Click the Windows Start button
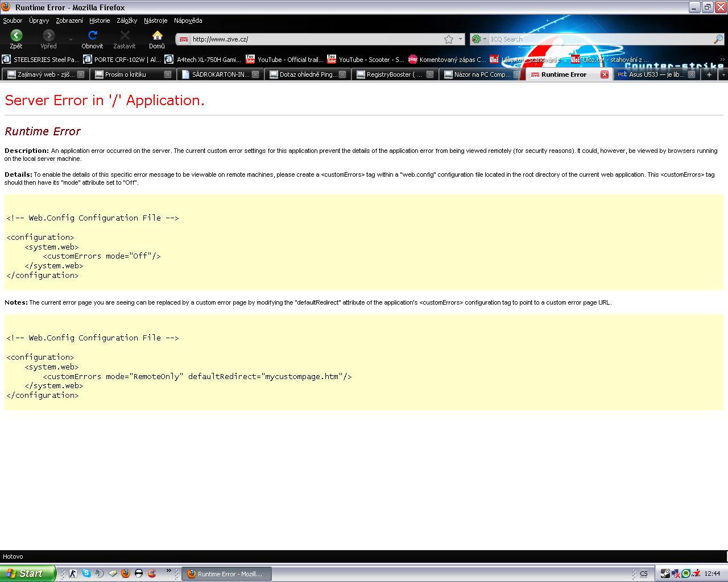The image size is (728, 582). click(27, 573)
